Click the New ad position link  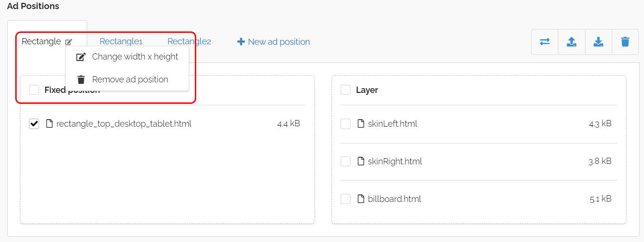tap(273, 42)
